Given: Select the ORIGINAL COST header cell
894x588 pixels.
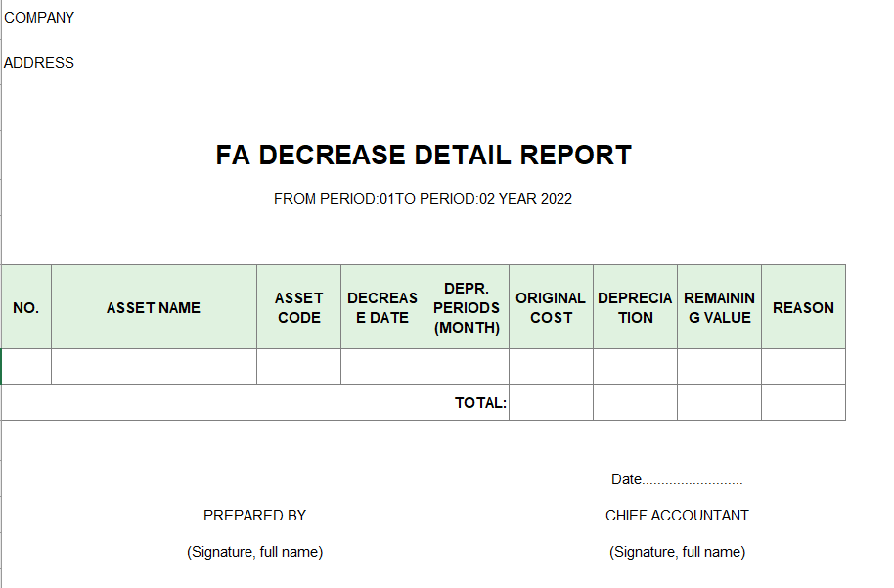Looking at the screenshot, I should (551, 307).
